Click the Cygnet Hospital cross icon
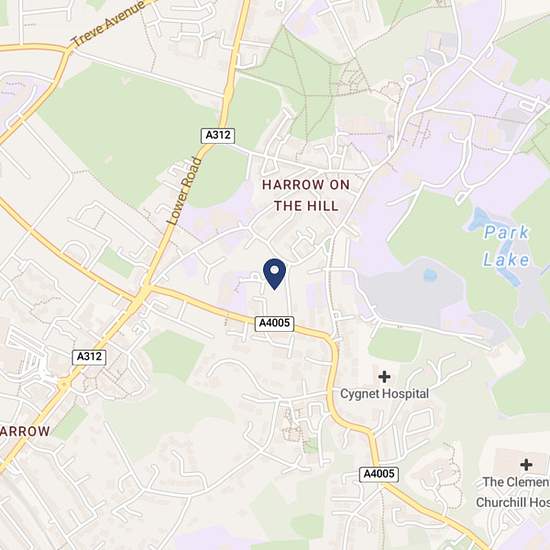The height and width of the screenshot is (550, 550). click(384, 377)
